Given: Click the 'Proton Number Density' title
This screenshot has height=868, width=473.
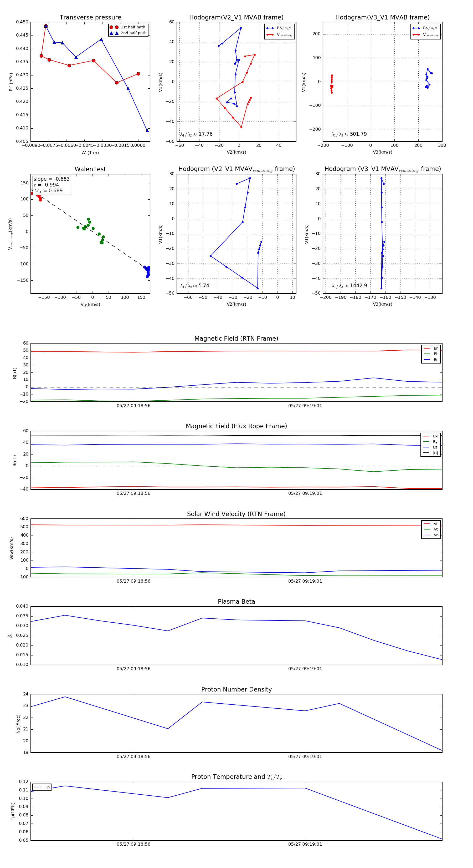Looking at the screenshot, I should pos(236,689).
